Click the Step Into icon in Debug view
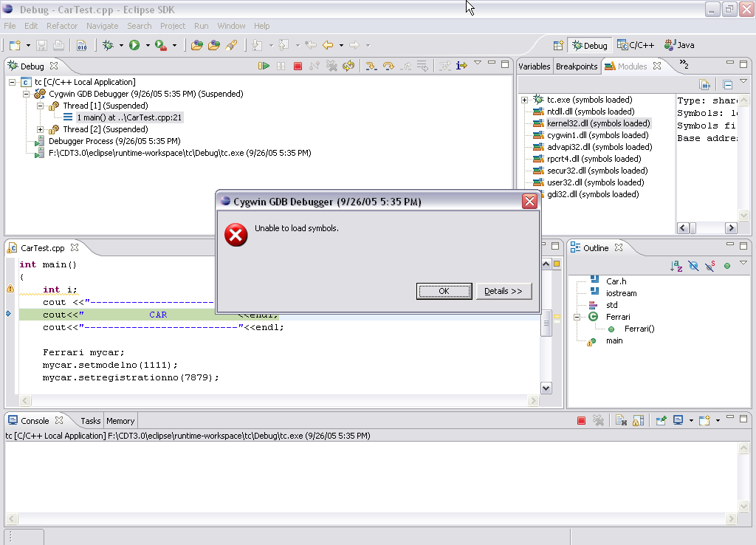Screen dimensions: 756x545 pos(371,66)
